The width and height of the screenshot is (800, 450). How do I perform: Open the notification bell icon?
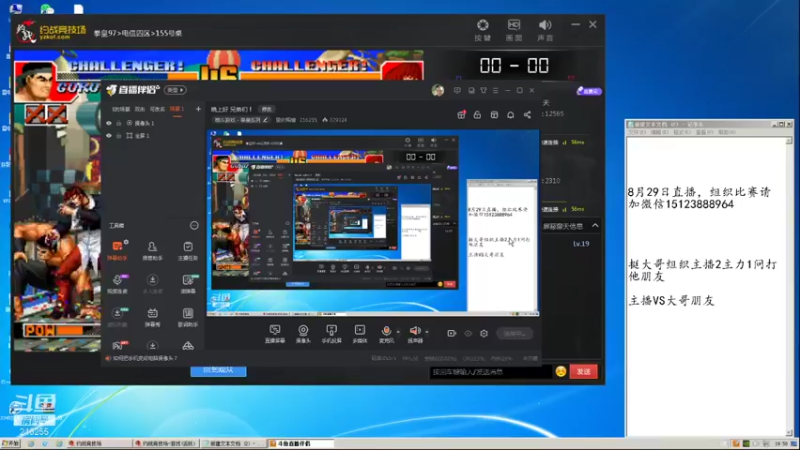(510, 115)
